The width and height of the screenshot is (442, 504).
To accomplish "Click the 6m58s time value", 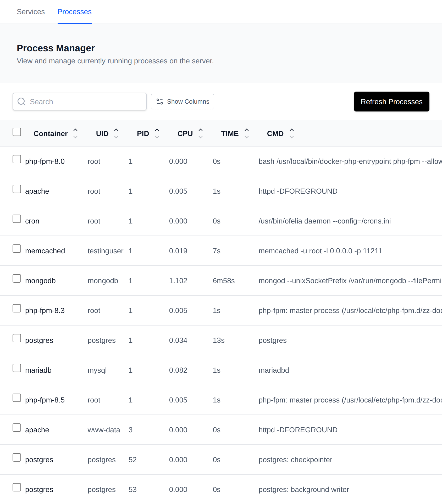I will click(x=224, y=281).
